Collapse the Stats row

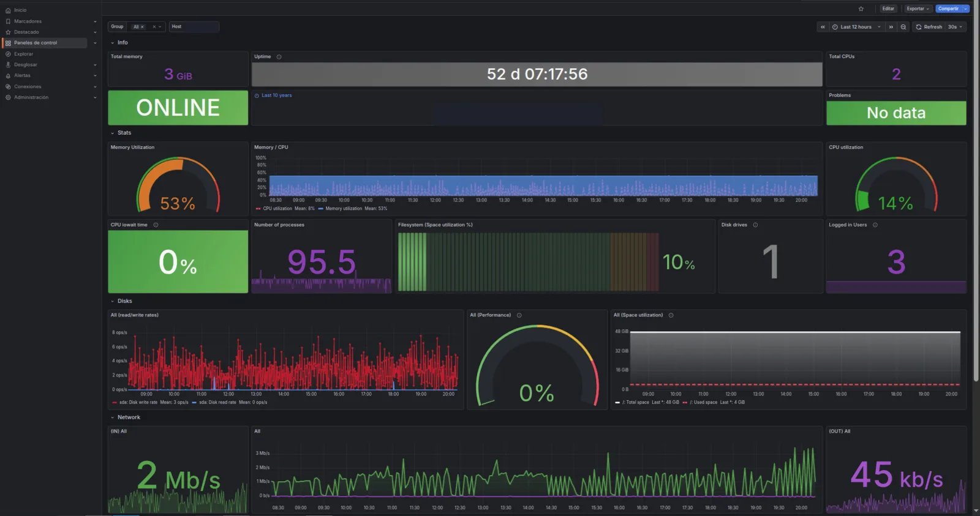(x=113, y=133)
